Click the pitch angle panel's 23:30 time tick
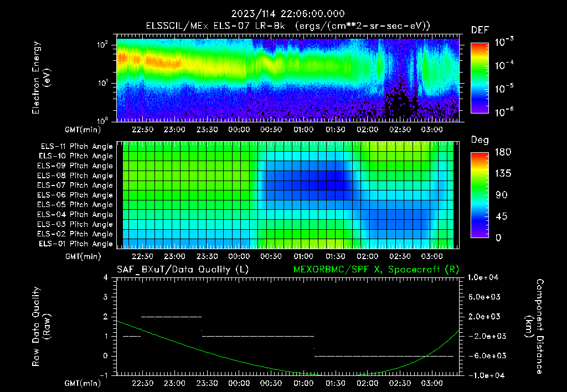The height and width of the screenshot is (392, 567). tap(207, 256)
